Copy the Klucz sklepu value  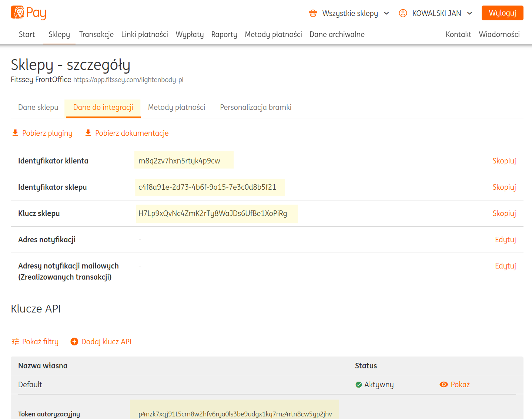click(504, 213)
